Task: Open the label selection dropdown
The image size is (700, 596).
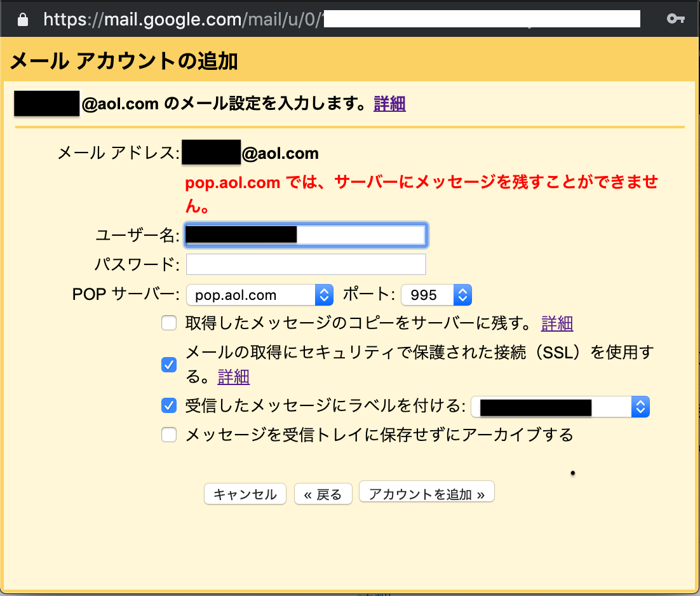Action: click(560, 407)
